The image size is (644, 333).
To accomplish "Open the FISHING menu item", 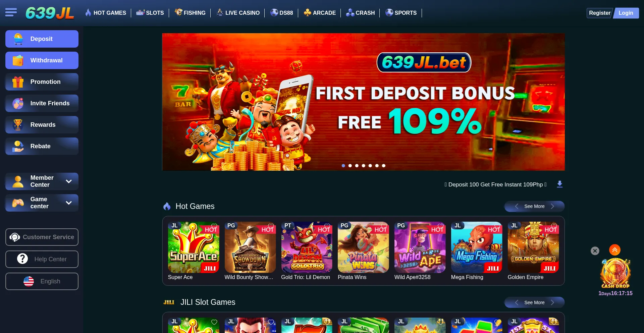I will click(x=190, y=13).
